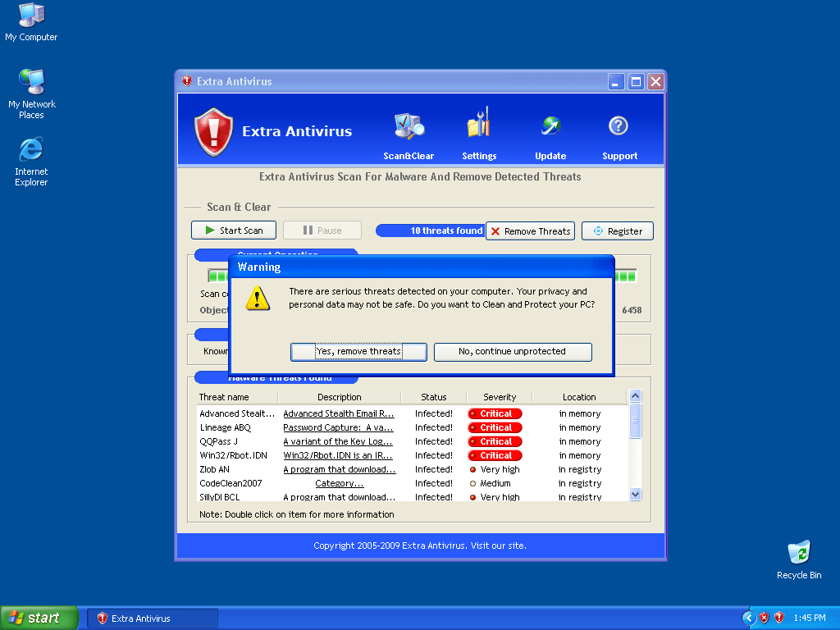The image size is (840, 630).
Task: Choose No, continue unprotected
Action: coord(512,352)
